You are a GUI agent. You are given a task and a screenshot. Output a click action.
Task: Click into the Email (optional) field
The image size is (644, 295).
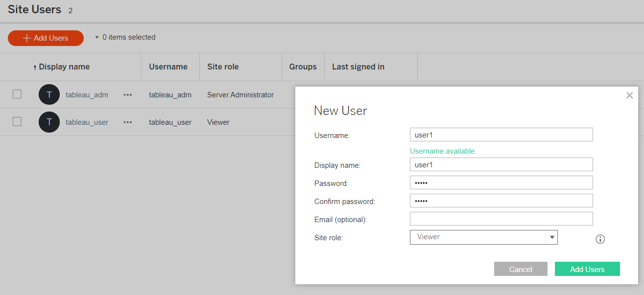click(x=501, y=219)
